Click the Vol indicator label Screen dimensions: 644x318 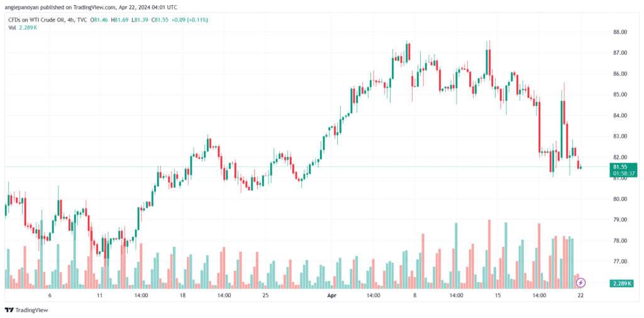(x=12, y=28)
